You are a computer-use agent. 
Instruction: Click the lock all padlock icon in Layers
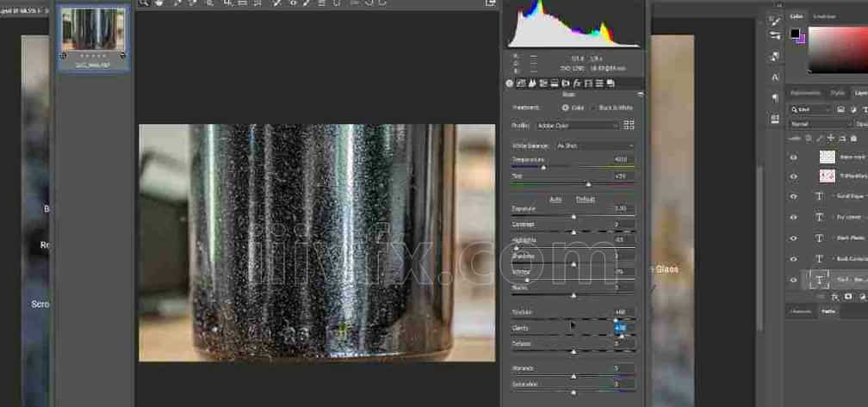(853, 139)
